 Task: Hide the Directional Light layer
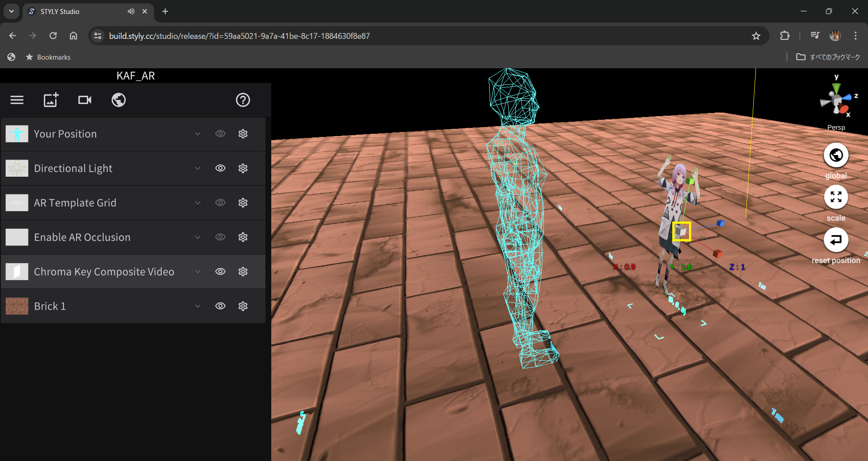tap(220, 168)
